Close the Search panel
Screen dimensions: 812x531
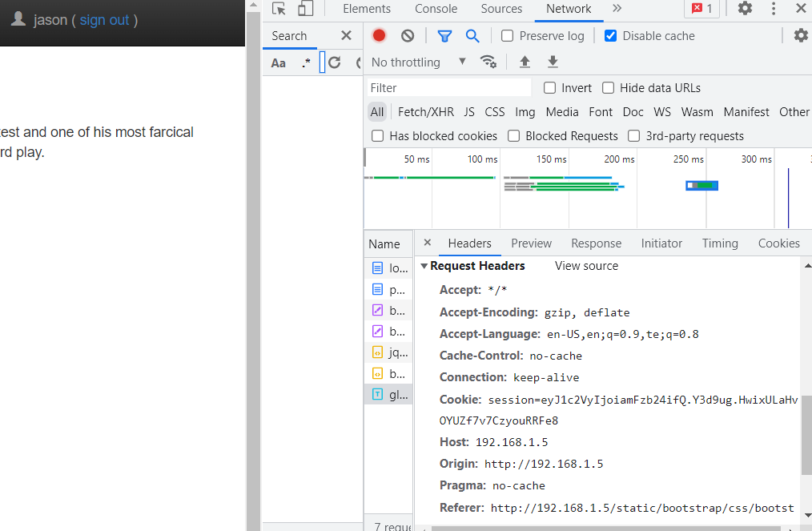[347, 35]
